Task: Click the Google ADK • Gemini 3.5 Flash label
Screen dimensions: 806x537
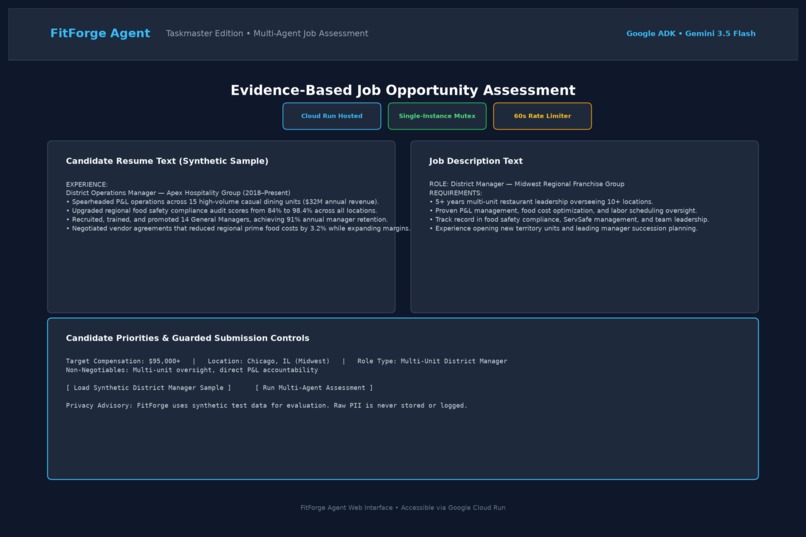Action: tap(691, 33)
